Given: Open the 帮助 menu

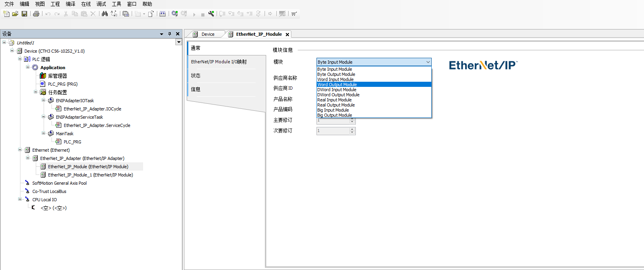Looking at the screenshot, I should [147, 4].
